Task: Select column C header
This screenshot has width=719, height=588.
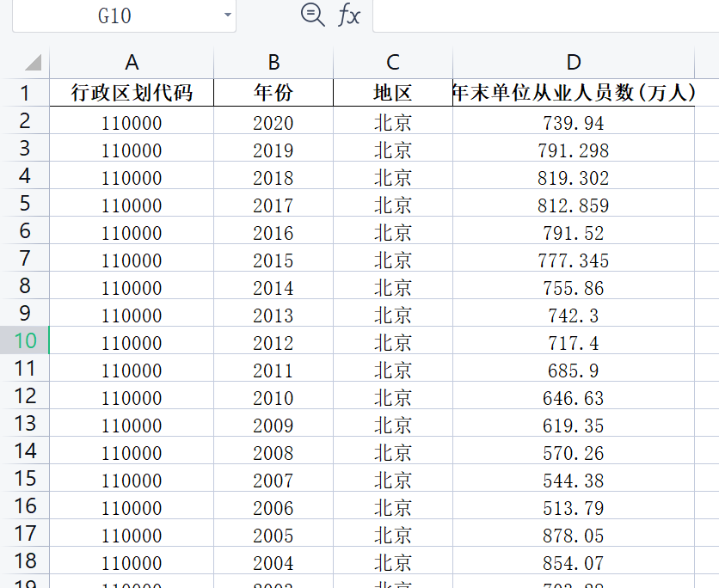Action: point(393,63)
